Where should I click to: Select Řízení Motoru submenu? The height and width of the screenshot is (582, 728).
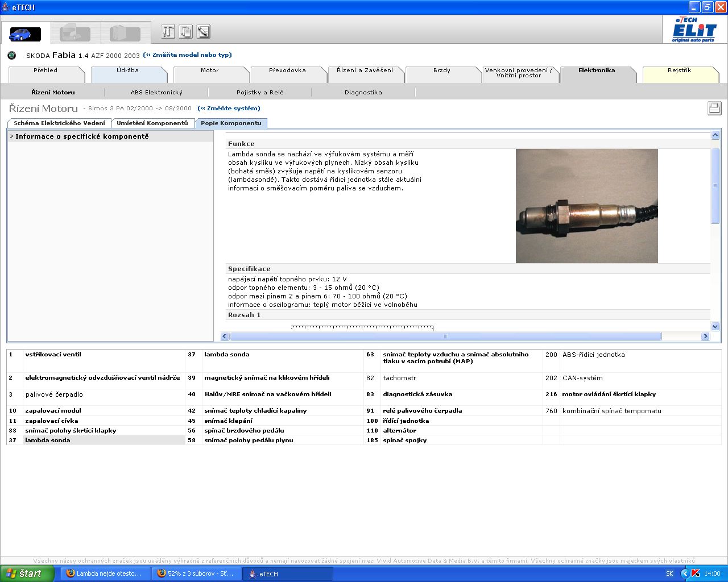click(x=53, y=92)
